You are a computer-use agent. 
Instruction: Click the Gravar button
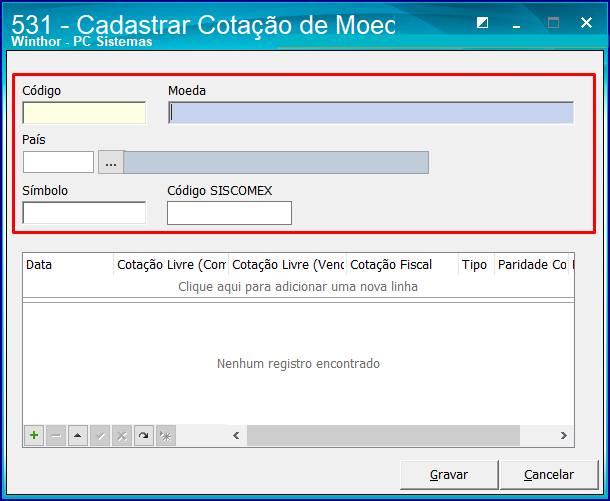coord(449,475)
